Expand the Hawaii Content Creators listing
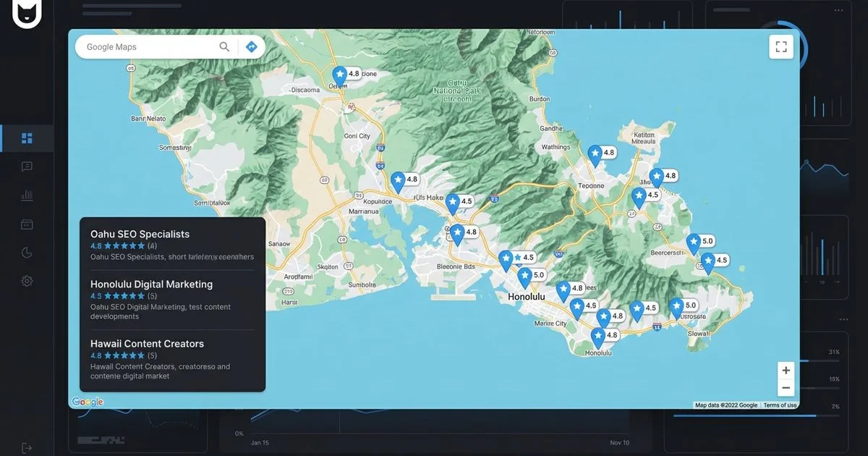This screenshot has height=456, width=868. (x=147, y=343)
